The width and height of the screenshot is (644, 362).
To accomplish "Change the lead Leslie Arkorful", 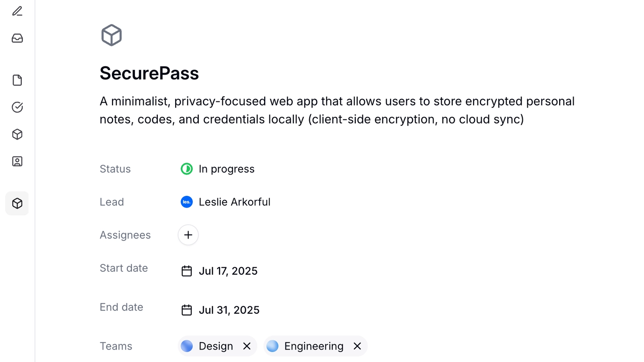I will 225,202.
